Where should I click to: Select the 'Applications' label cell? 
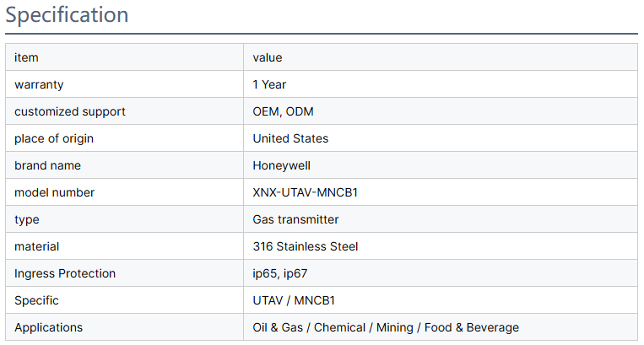pos(49,327)
